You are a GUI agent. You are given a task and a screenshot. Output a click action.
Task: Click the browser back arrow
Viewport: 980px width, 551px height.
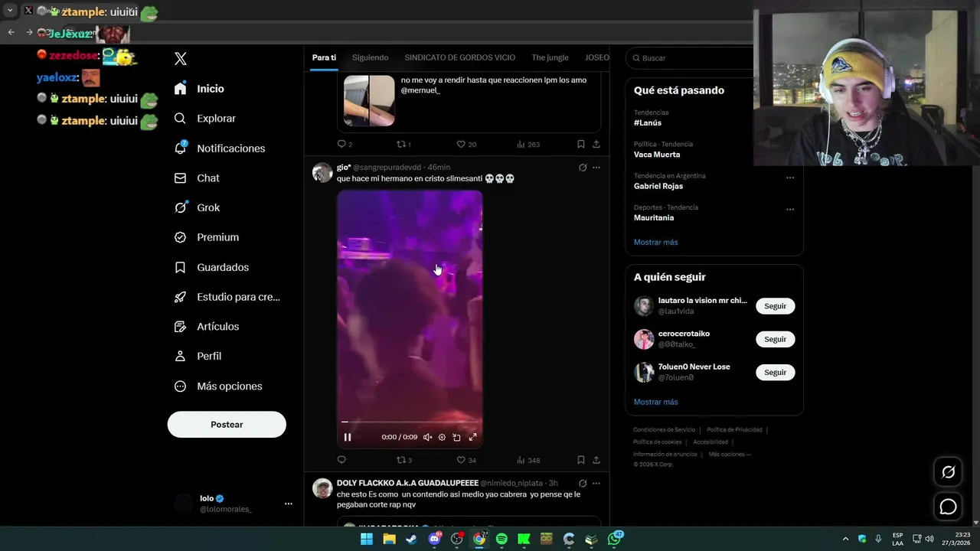11,32
